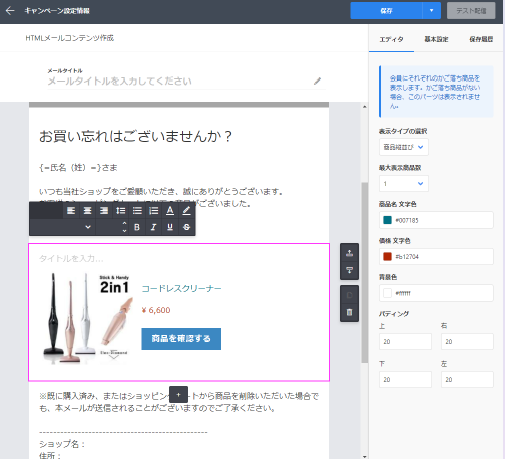This screenshot has height=459, width=505.
Task: Toggle italic formatting
Action: 153,227
